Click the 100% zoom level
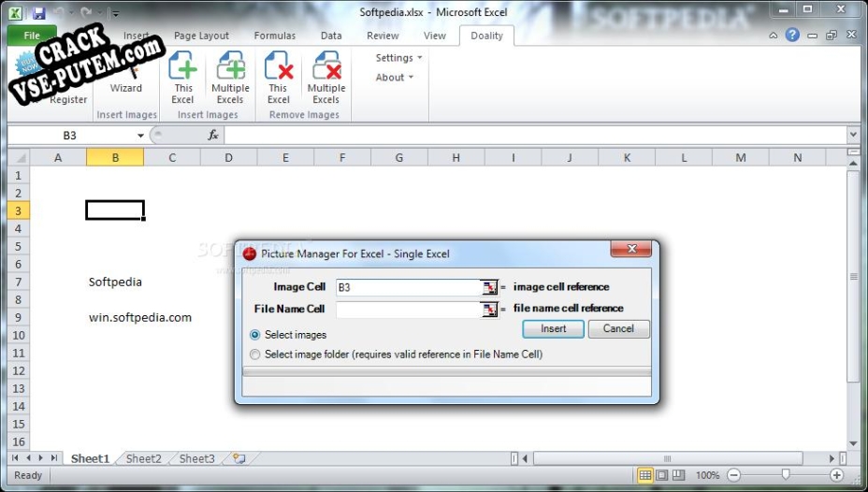 pos(707,475)
